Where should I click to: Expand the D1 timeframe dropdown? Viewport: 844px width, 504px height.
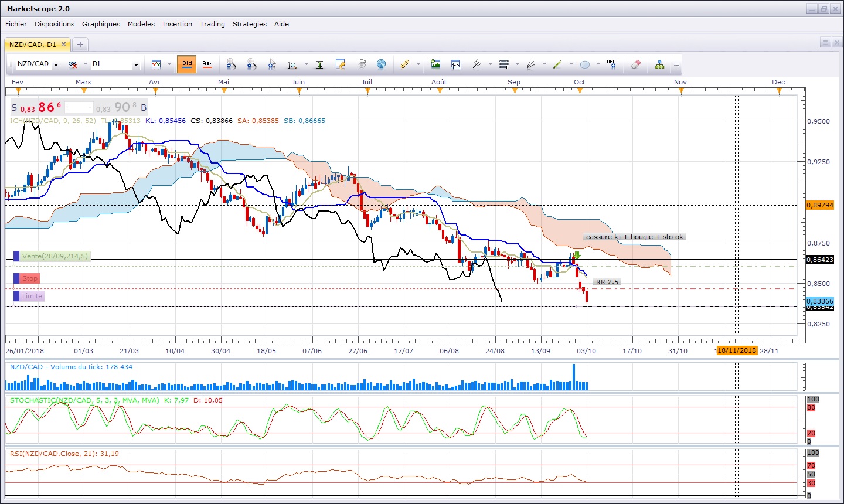coord(136,64)
